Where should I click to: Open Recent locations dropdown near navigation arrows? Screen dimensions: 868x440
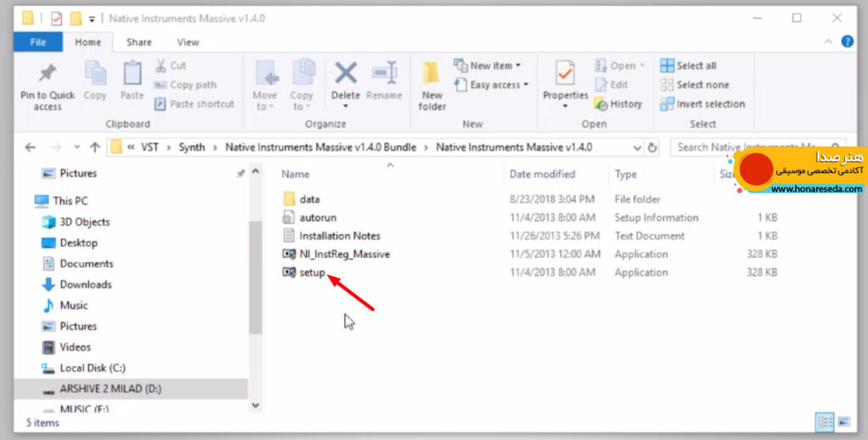pyautogui.click(x=76, y=148)
